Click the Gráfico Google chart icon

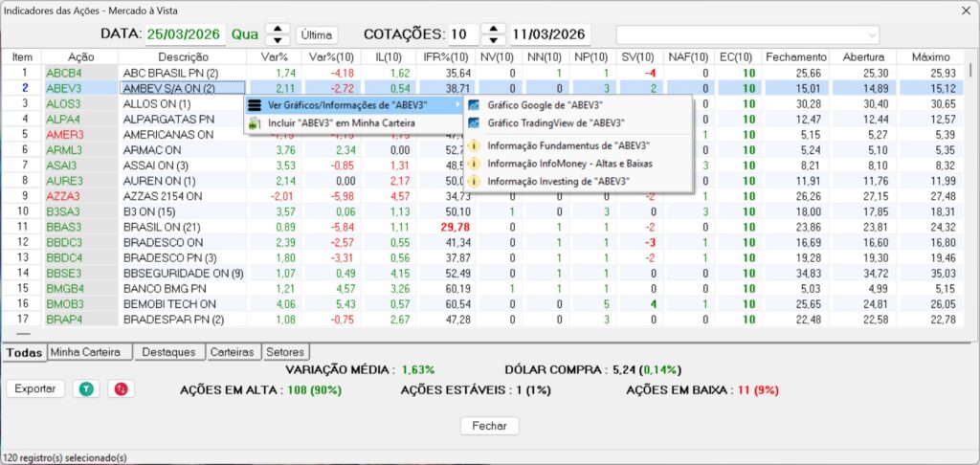[474, 104]
